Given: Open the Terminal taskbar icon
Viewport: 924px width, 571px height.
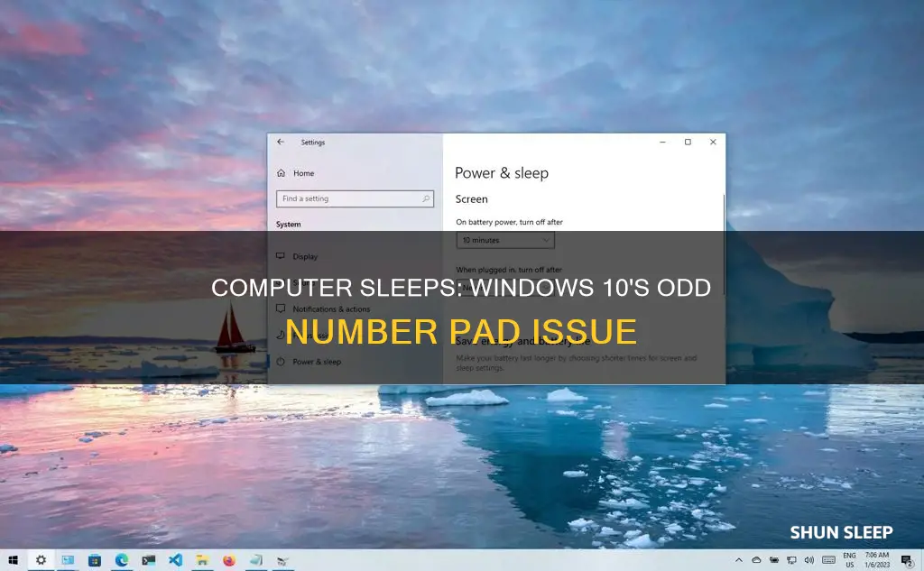Looking at the screenshot, I should point(149,560).
